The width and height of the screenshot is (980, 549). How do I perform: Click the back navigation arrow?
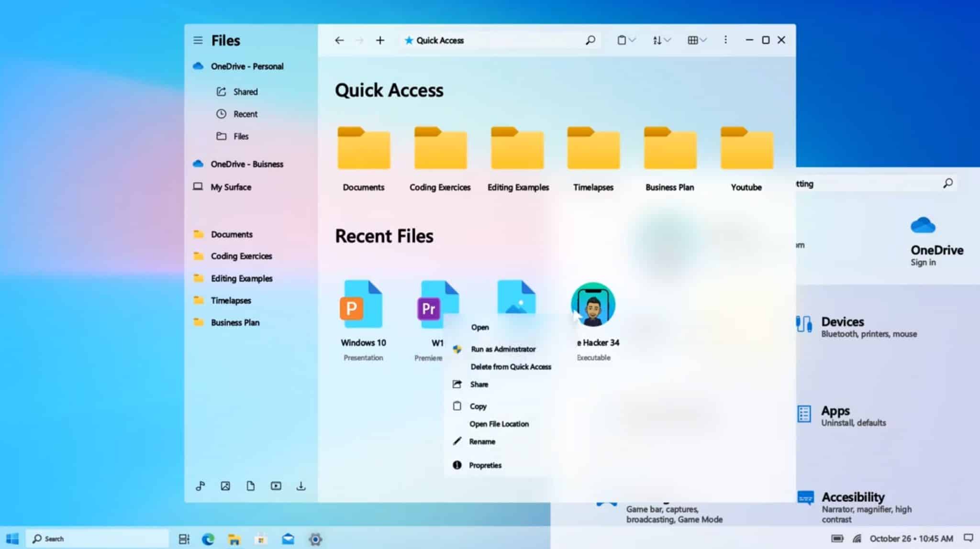pos(340,40)
